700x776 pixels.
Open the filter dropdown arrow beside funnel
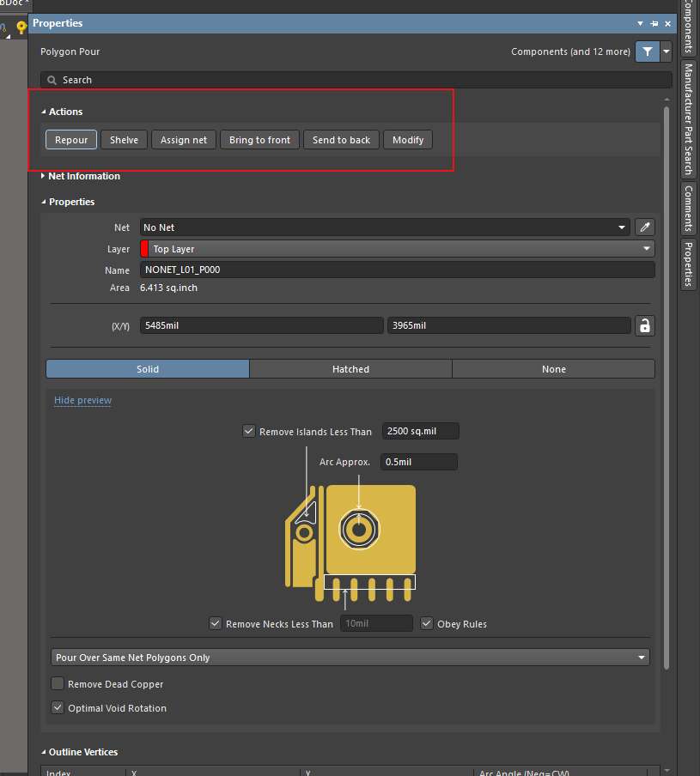click(667, 52)
